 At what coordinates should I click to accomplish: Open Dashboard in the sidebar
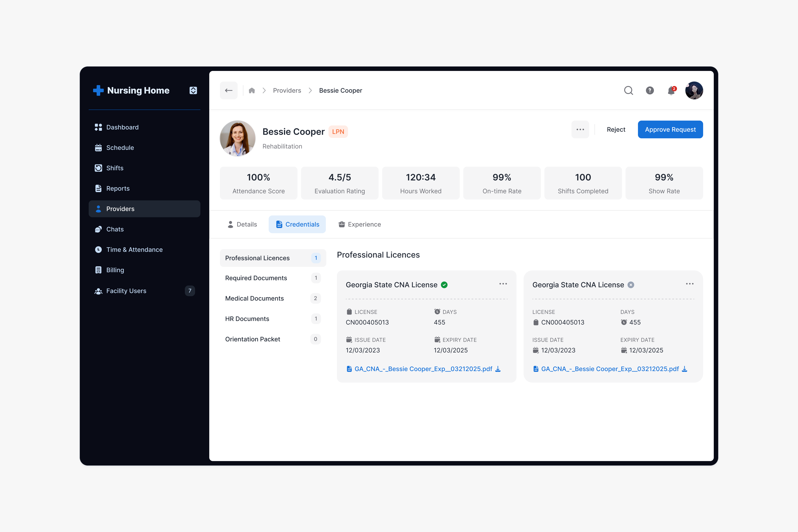coord(122,127)
